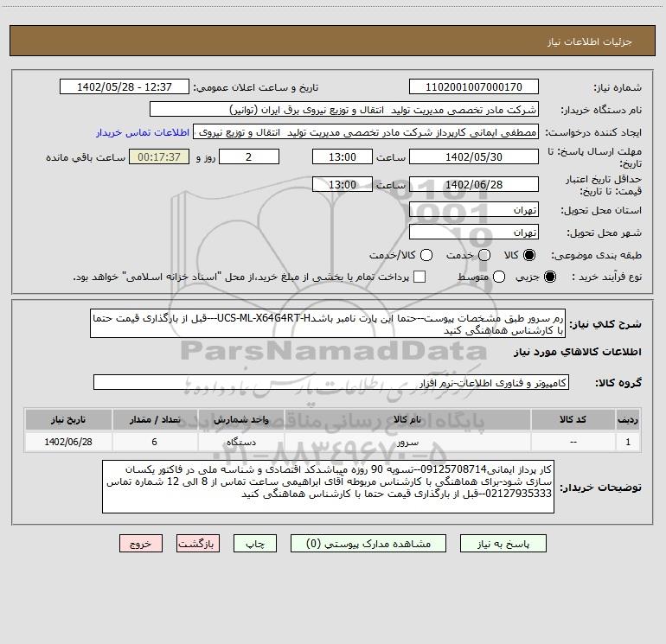
Task: Select the کالا/خدمت radio button
Action: 426,255
